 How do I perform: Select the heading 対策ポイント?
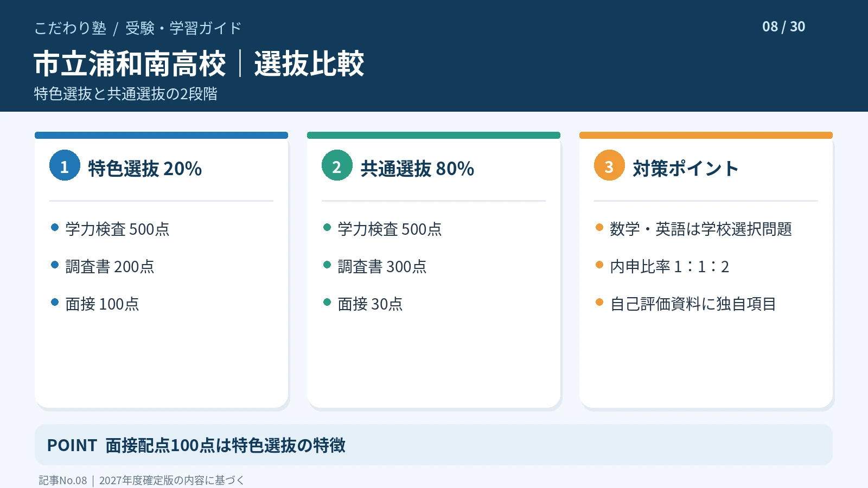coord(686,169)
